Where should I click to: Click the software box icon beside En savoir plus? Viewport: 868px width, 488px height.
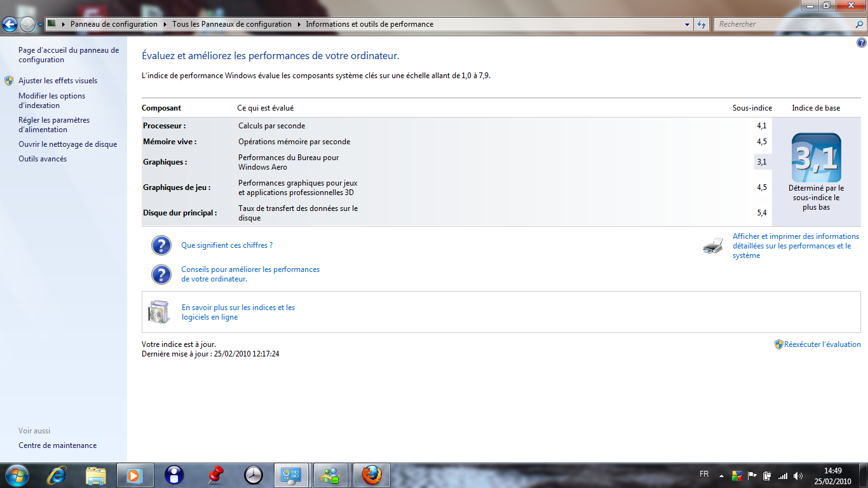coord(159,312)
